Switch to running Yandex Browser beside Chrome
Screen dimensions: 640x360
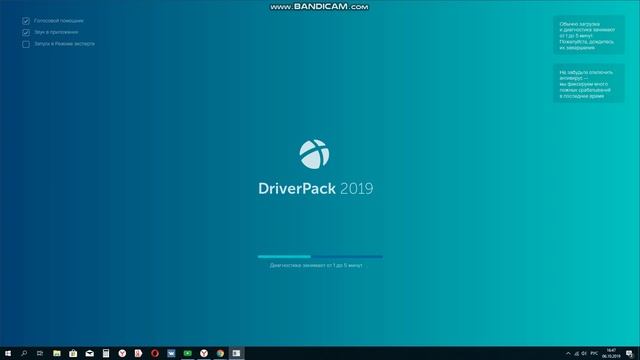tap(204, 353)
